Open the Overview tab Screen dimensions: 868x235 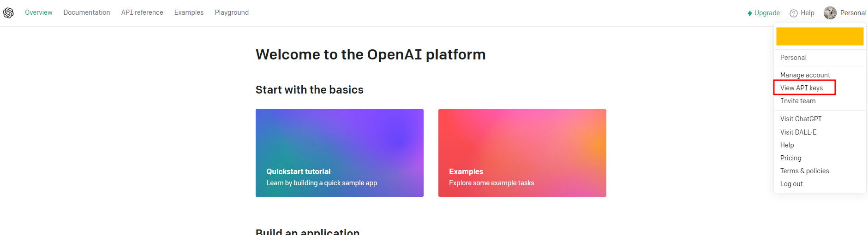coord(39,12)
